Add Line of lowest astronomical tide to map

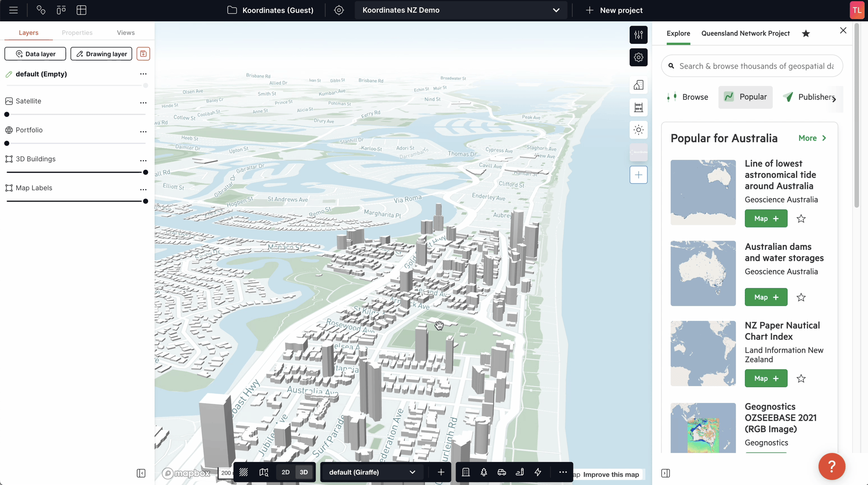pyautogui.click(x=766, y=219)
